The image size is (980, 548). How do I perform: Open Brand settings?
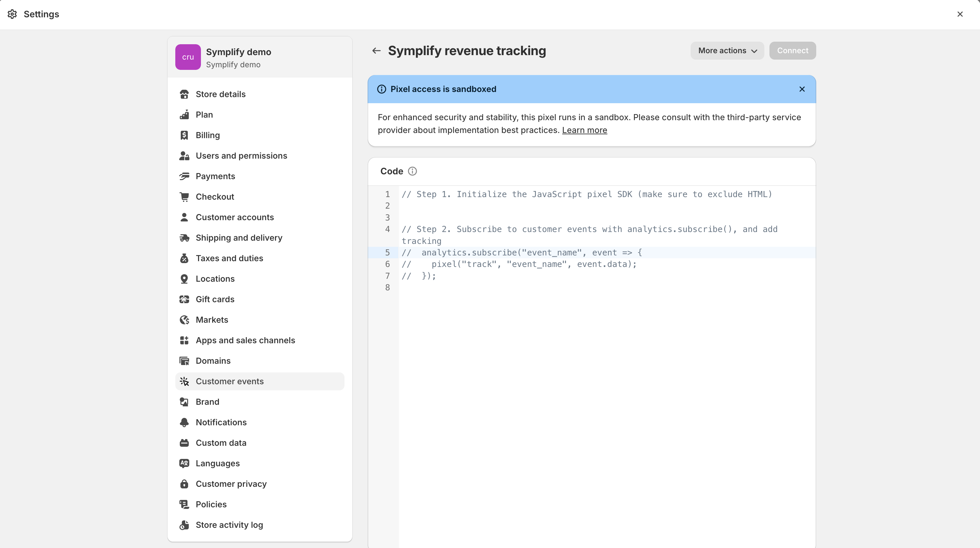pos(260,402)
